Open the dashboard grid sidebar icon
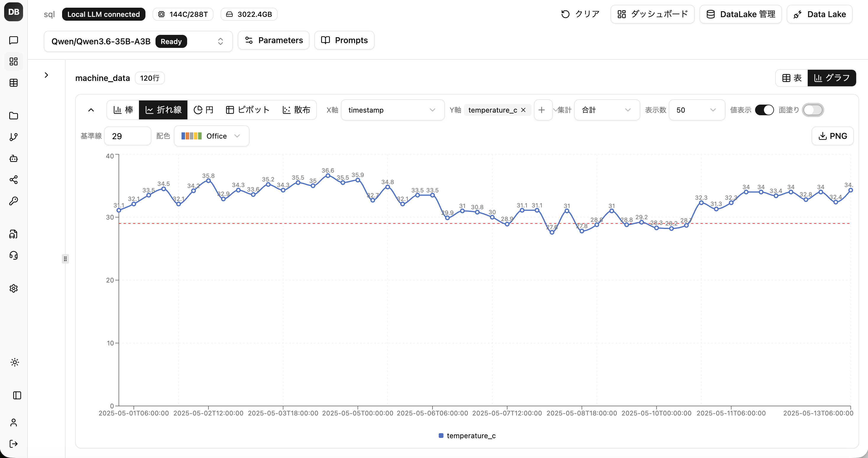Image resolution: width=868 pixels, height=458 pixels. point(14,61)
